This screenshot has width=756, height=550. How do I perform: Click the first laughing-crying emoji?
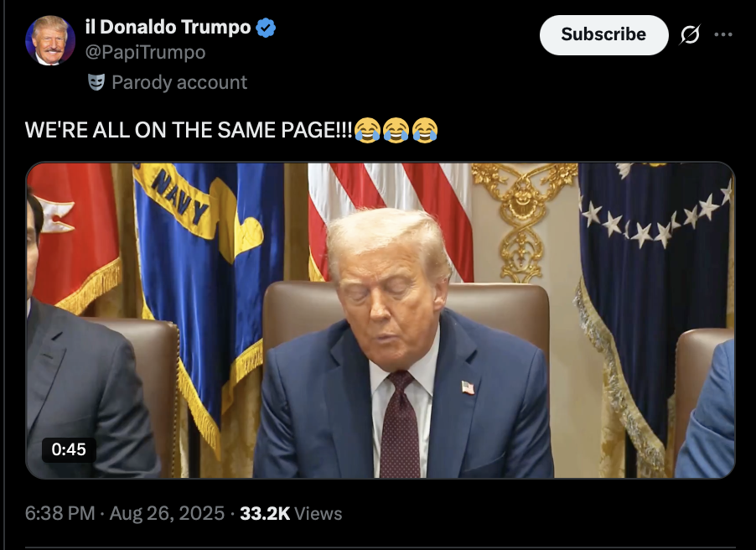[x=367, y=130]
